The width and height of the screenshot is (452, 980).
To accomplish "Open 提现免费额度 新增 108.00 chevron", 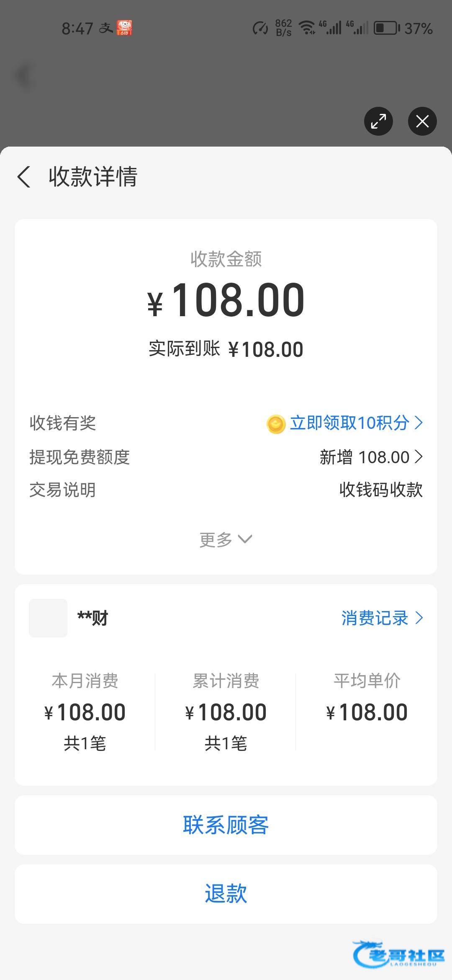I will tap(419, 457).
